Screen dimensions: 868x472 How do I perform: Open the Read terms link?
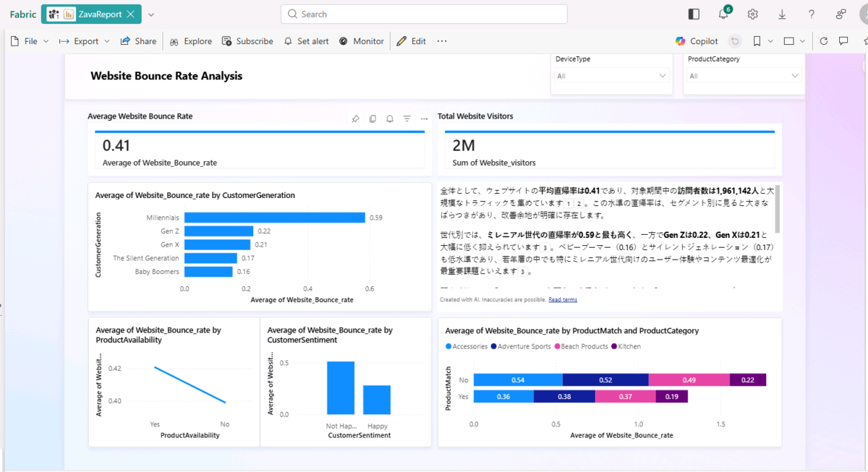(563, 299)
